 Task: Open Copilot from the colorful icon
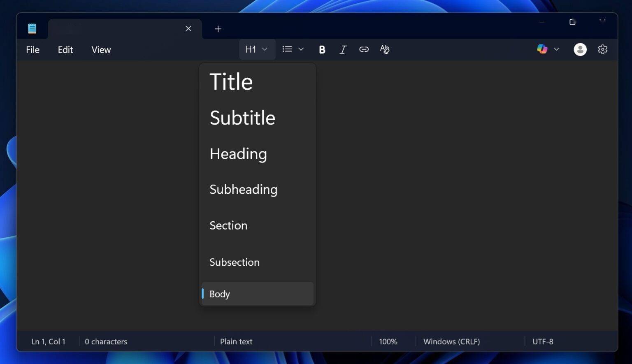point(542,49)
